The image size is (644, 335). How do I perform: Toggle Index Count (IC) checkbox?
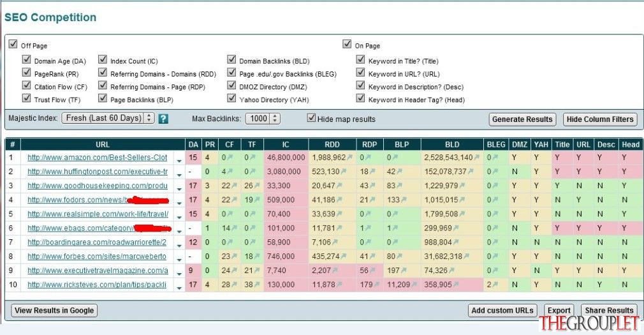(103, 59)
